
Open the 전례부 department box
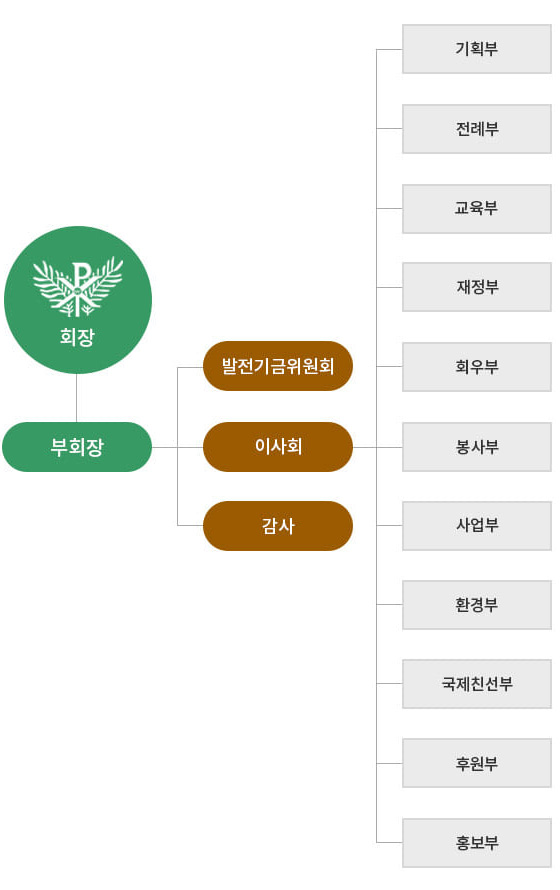coord(477,129)
